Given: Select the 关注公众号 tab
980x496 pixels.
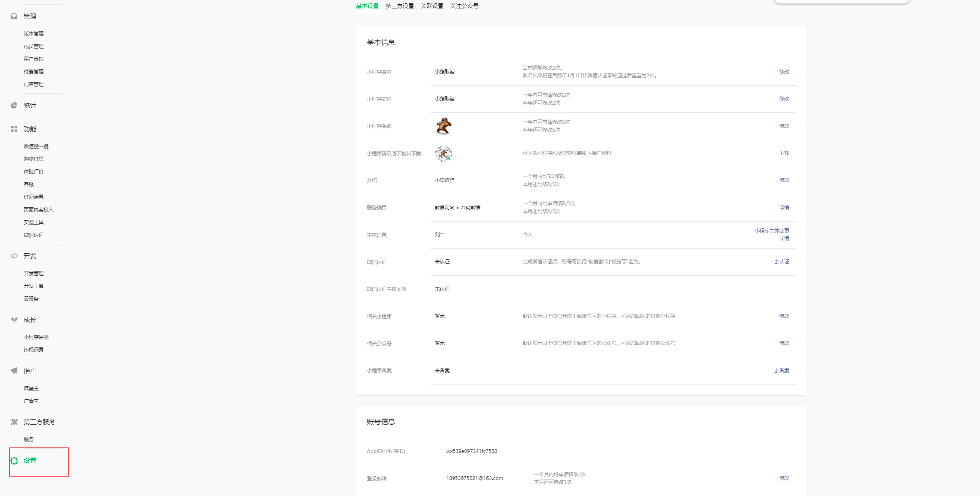Looking at the screenshot, I should click(x=464, y=6).
